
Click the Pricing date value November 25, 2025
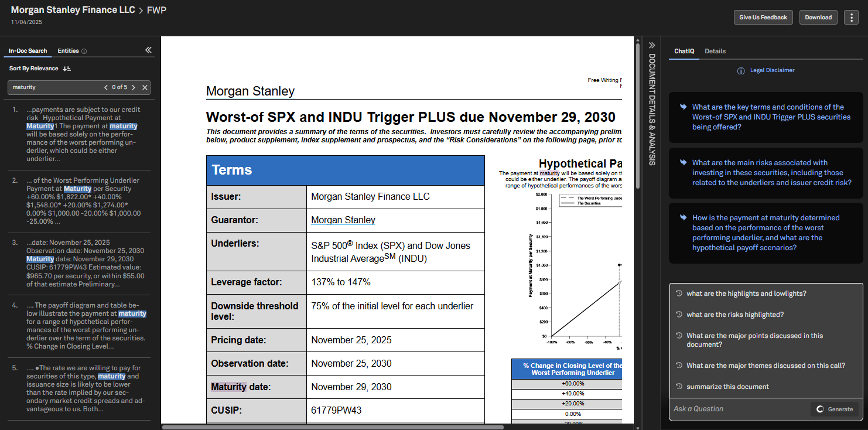click(x=351, y=340)
